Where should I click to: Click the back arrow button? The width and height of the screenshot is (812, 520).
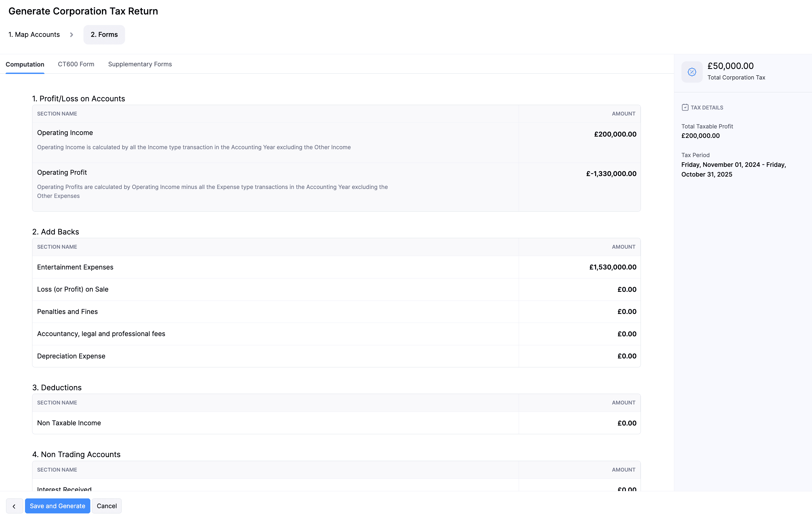pyautogui.click(x=14, y=506)
